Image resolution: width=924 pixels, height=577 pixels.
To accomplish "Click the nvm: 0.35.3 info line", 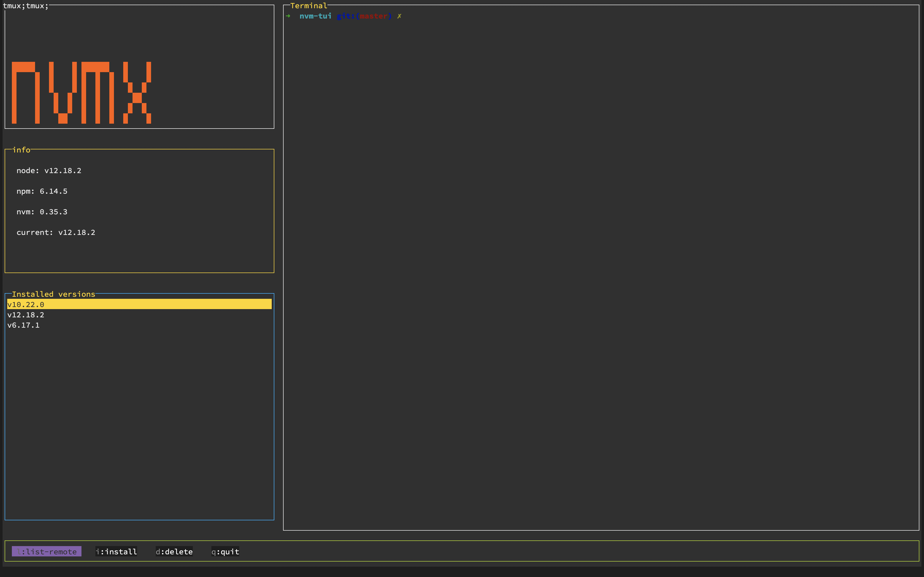I will 42,212.
